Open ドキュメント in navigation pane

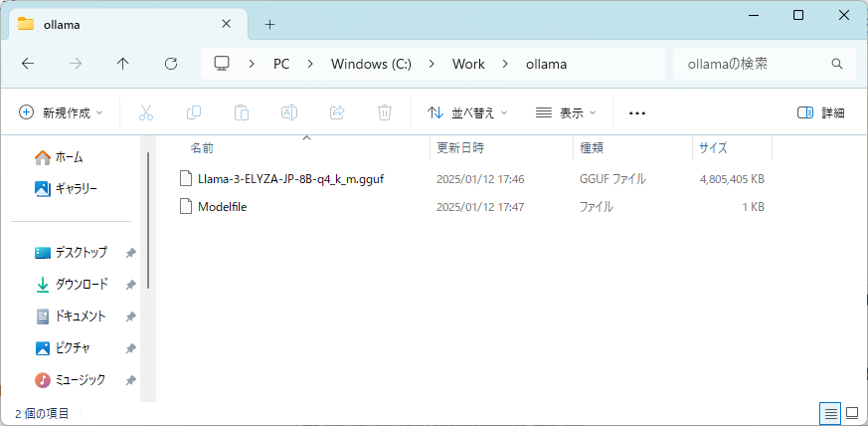(x=71, y=317)
